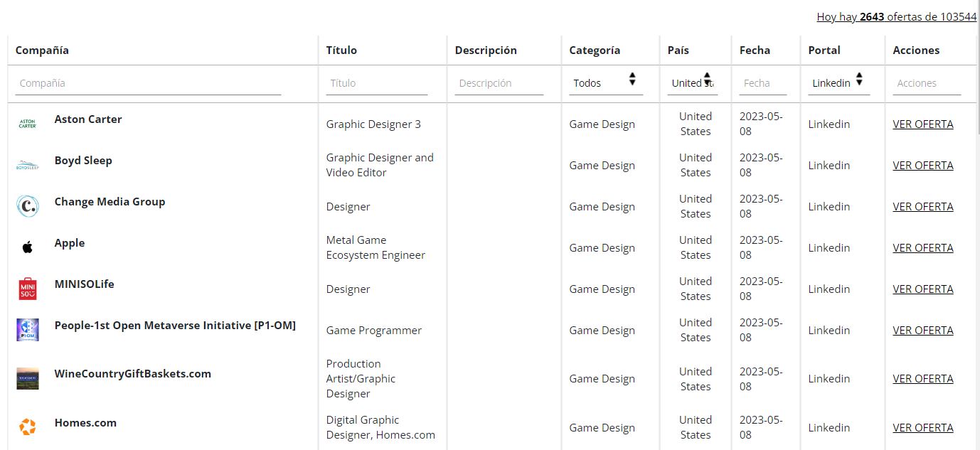Focus the Descripción filter input
This screenshot has width=980, height=450.
pos(499,83)
